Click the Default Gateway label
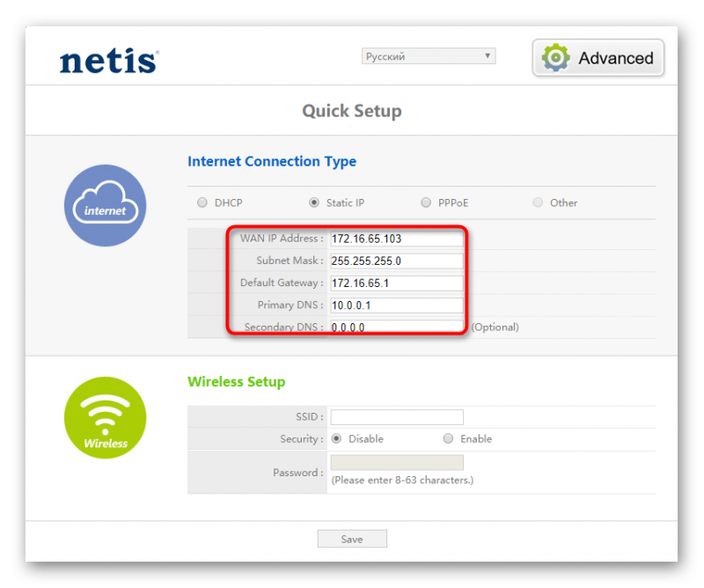 [x=282, y=283]
